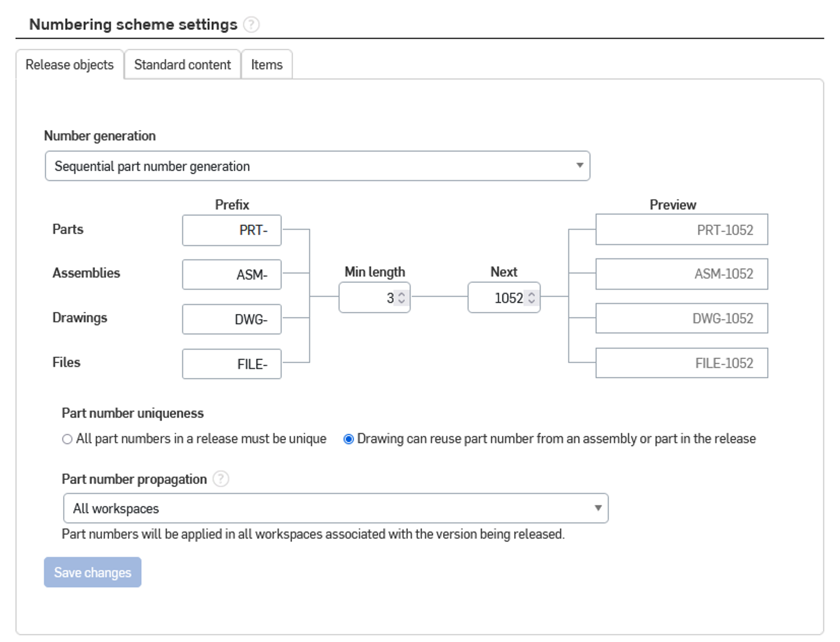Image resolution: width=840 pixels, height=642 pixels.
Task: Click the Files prefix FILE- field
Action: click(x=232, y=363)
